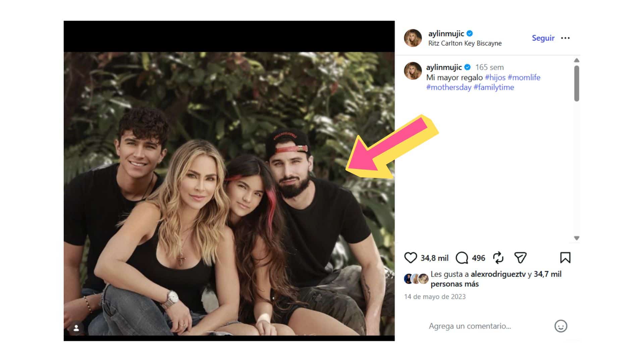Click the scroll up arrow in the comments
This screenshot has width=644, height=362.
click(577, 60)
